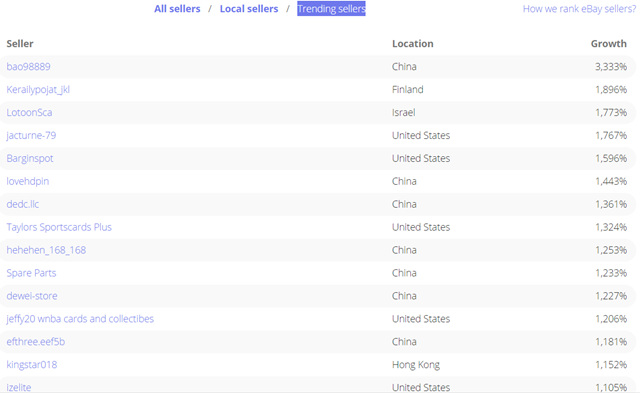Open 'How we rank eBay sellers?' link
Image resolution: width=640 pixels, height=393 pixels.
[x=579, y=9]
